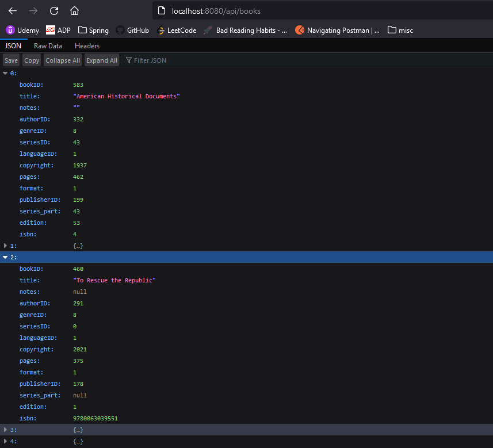The image size is (493, 448).
Task: Reload the page with refresh icon
Action: tap(54, 11)
